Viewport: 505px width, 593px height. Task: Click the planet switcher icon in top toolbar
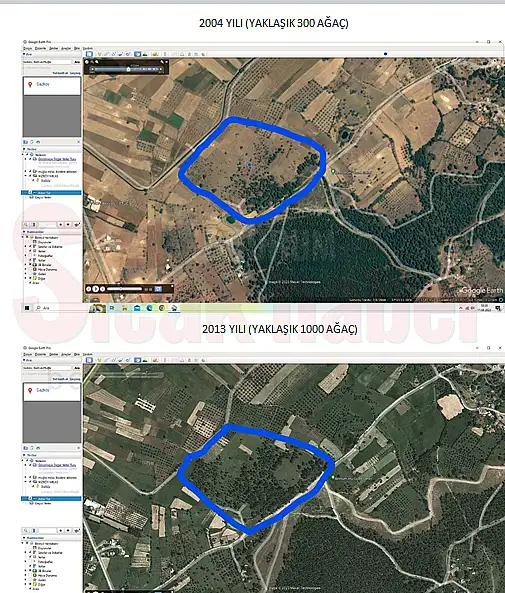[x=155, y=54]
